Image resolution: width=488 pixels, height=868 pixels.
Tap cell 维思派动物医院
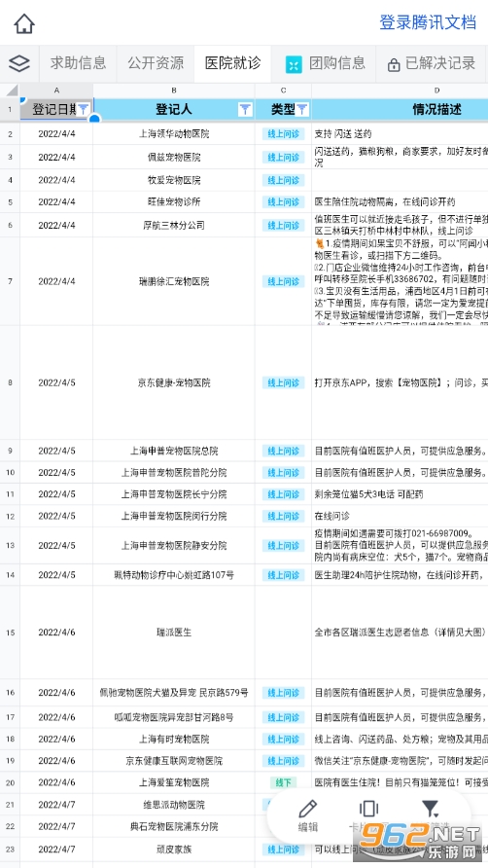174,805
